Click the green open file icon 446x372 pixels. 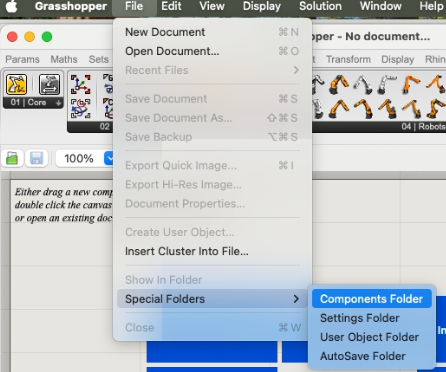click(x=12, y=158)
